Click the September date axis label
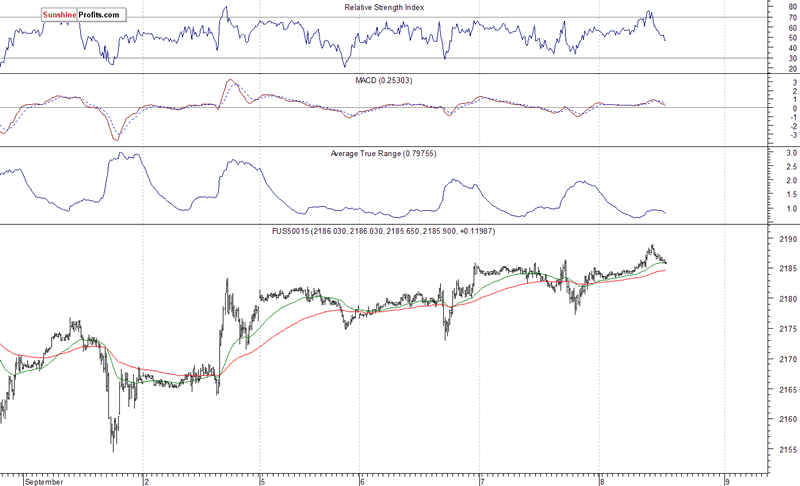This screenshot has height=486, width=800. click(44, 482)
